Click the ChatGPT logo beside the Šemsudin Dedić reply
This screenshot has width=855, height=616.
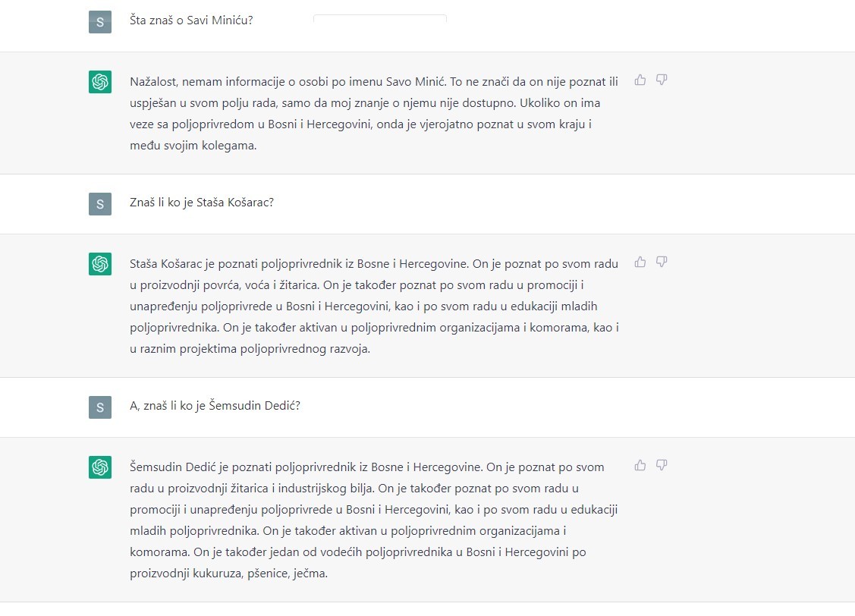pos(100,467)
